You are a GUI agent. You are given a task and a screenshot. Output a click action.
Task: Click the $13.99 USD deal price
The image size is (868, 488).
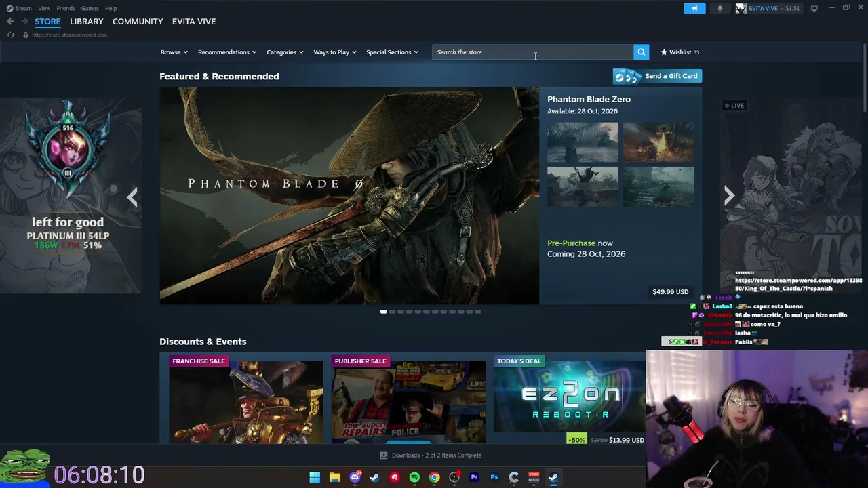coord(627,440)
